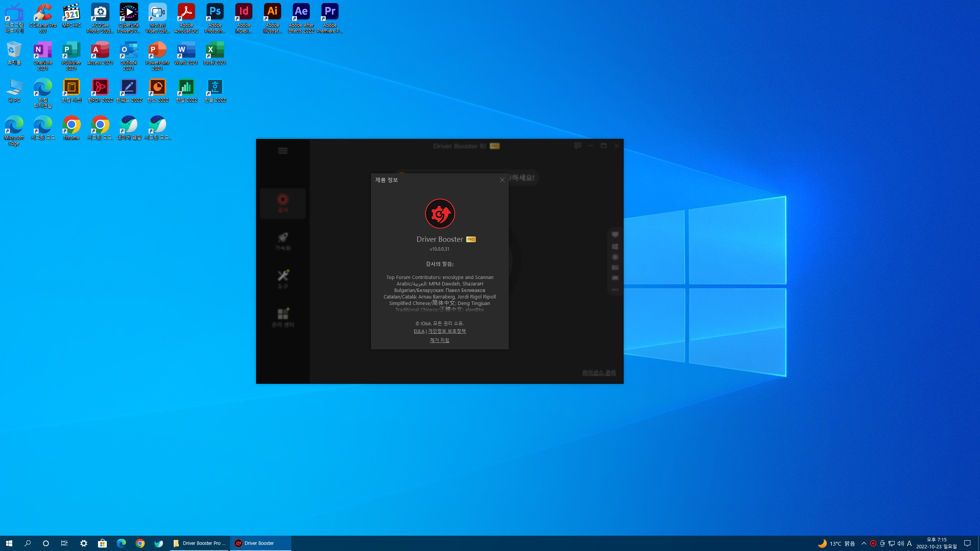Screen dimensions: 980x551
Task: Switch to Driver Booster Pro folder taskbar item
Action: tap(199, 543)
